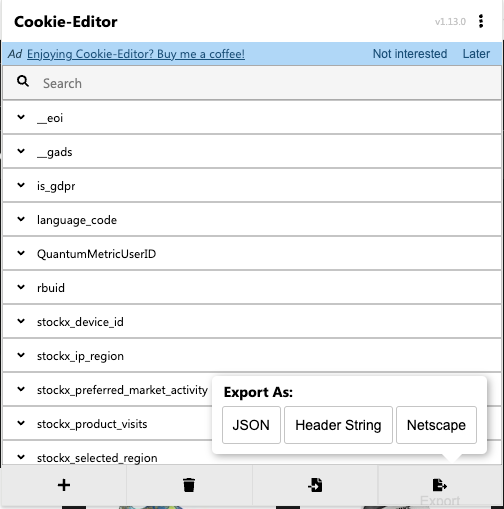Click the import cookies icon
Viewport: 504px width, 509px height.
click(315, 485)
